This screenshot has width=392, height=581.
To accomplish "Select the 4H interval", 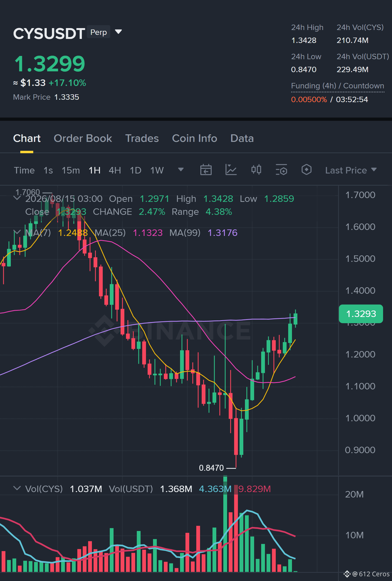I will pyautogui.click(x=115, y=170).
